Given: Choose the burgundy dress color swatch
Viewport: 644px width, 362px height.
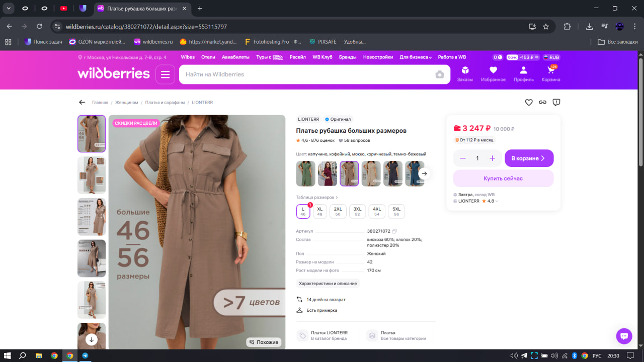Looking at the screenshot, I should coord(328,173).
